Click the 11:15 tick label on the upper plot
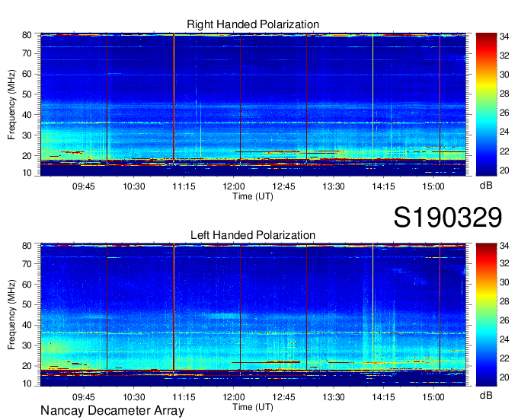 (184, 186)
